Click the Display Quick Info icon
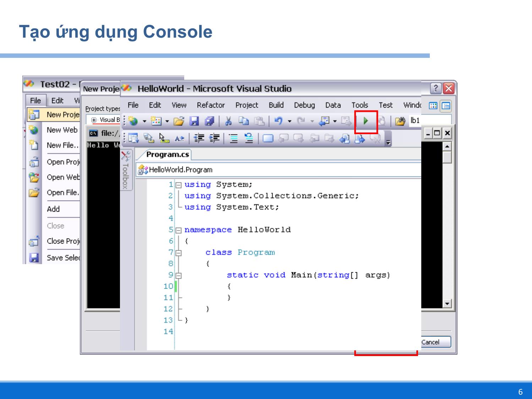This screenshot has height=399, width=532. coord(164,138)
